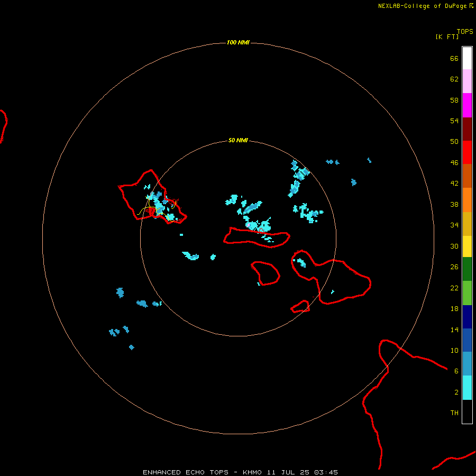The image size is (476, 476).
Task: Click the TH threshold label
Action: [454, 413]
